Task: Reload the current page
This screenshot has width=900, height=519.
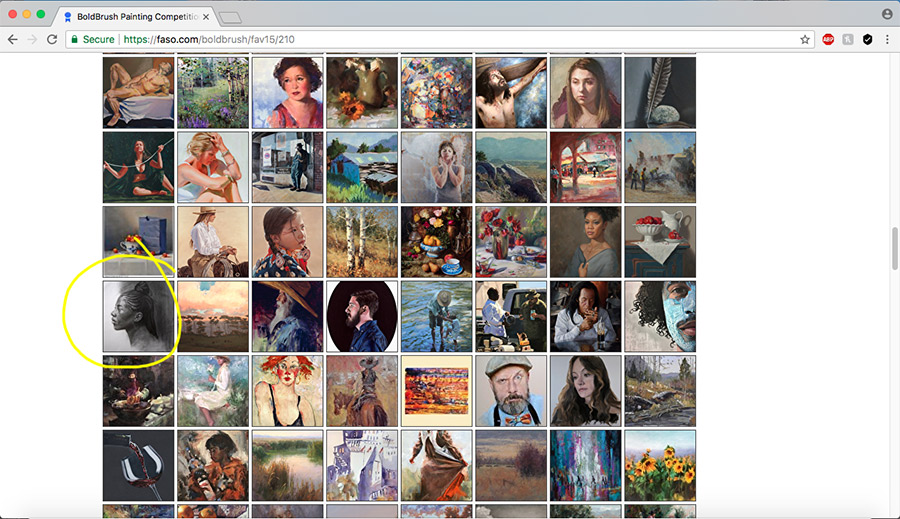Action: pos(52,40)
